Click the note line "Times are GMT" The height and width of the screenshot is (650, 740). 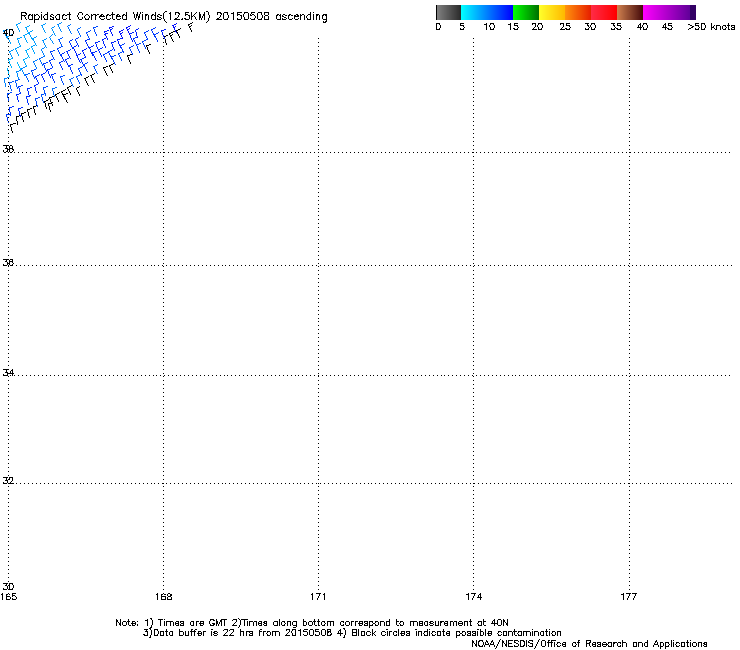click(193, 623)
